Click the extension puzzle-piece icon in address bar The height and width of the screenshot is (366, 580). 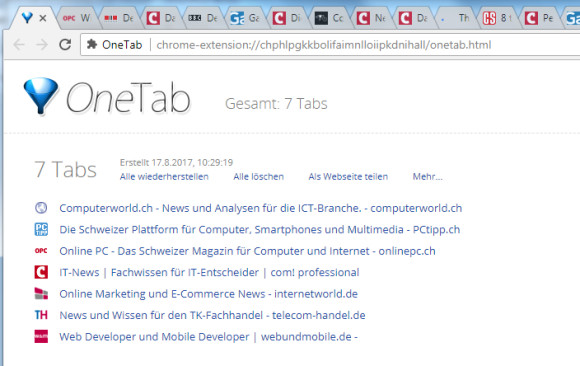coord(92,45)
